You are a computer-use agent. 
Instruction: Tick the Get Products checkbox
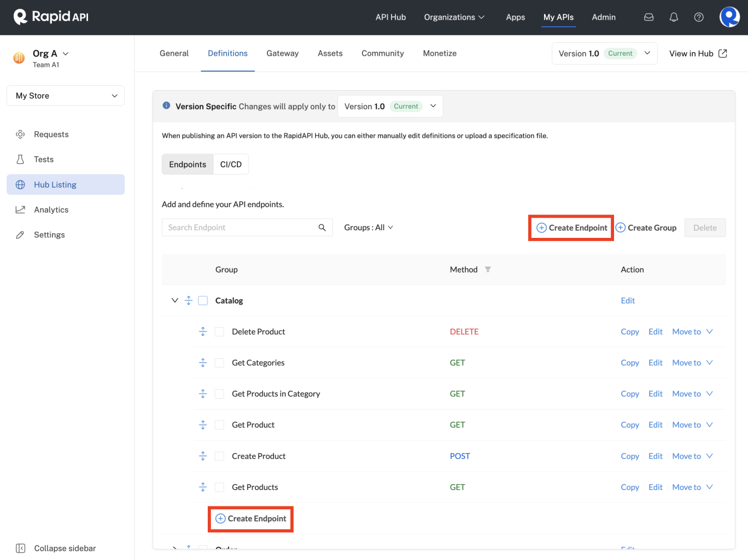(x=219, y=487)
